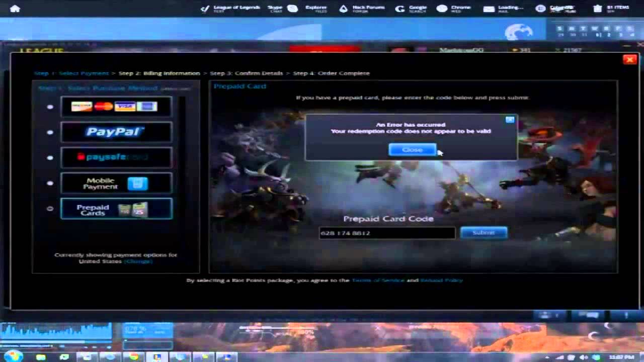This screenshot has height=362, width=644.
Task: Open Hack Forums launcher
Action: click(x=362, y=9)
